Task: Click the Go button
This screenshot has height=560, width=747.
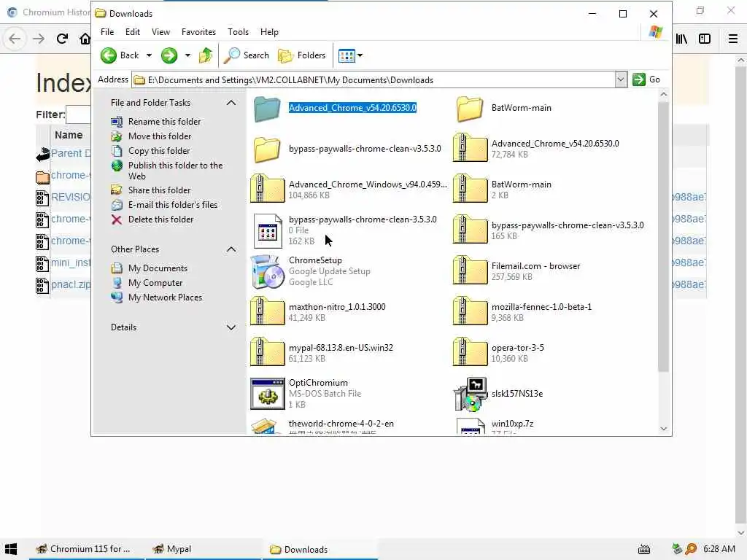Action: [x=646, y=79]
